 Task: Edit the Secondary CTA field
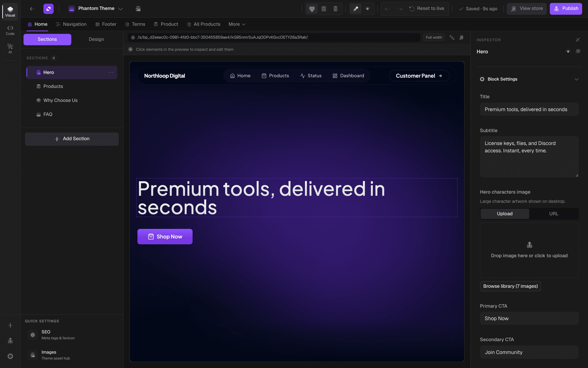pos(529,352)
